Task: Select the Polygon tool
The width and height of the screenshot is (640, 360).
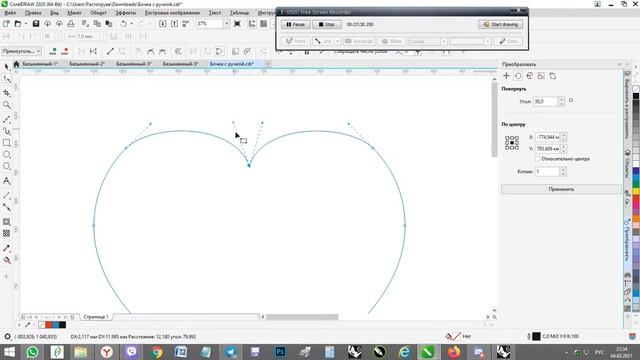Action: (x=7, y=167)
